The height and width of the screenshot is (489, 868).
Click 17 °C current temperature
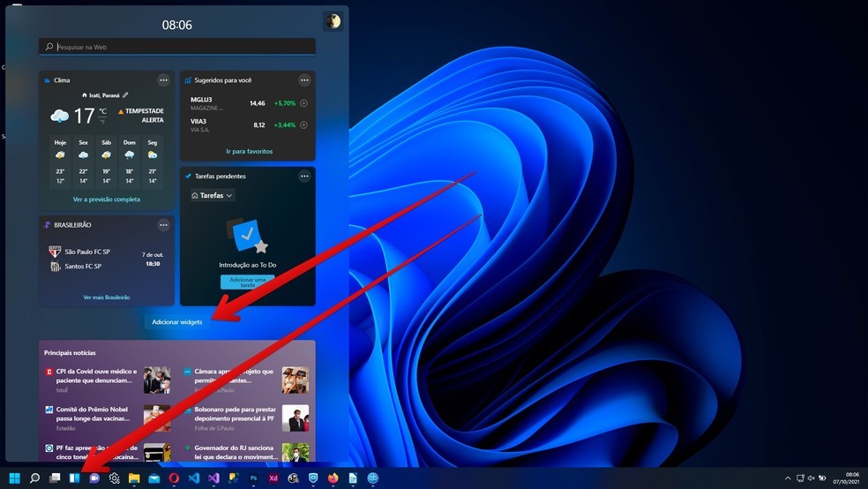pos(90,116)
